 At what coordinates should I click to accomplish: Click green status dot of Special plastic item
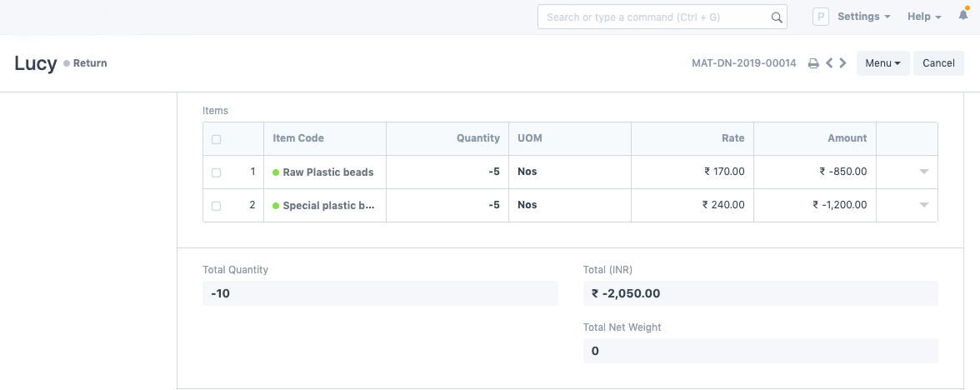tap(276, 206)
